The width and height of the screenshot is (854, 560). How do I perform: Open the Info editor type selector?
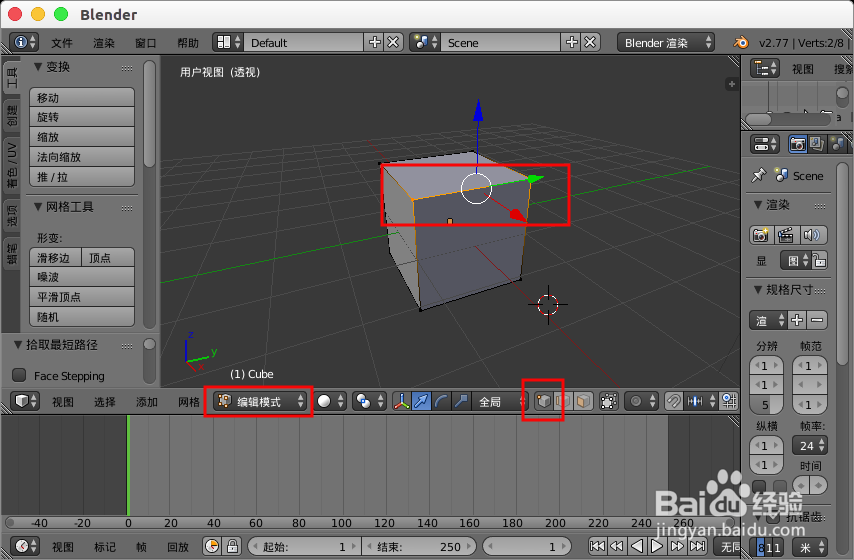click(25, 42)
